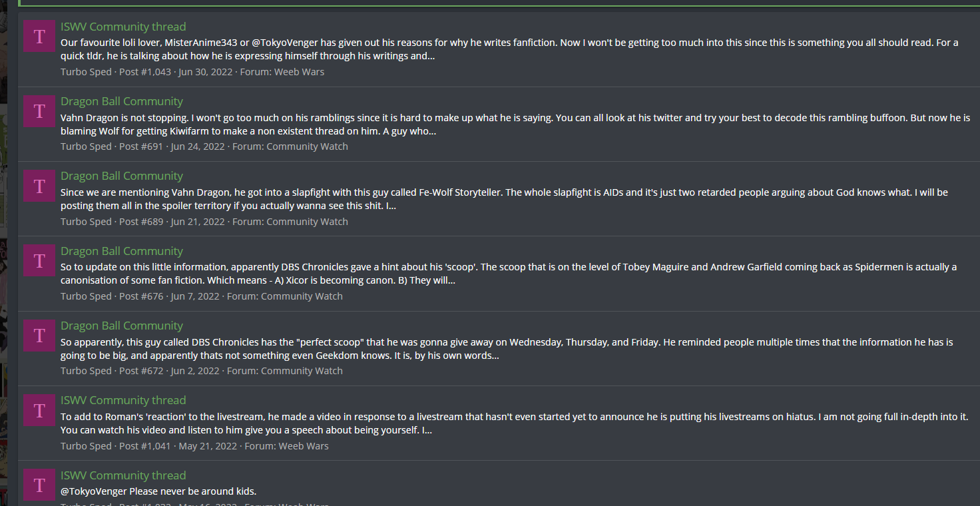Click the T avatar beside post #691
Viewport: 980px width, 506px height.
click(39, 111)
